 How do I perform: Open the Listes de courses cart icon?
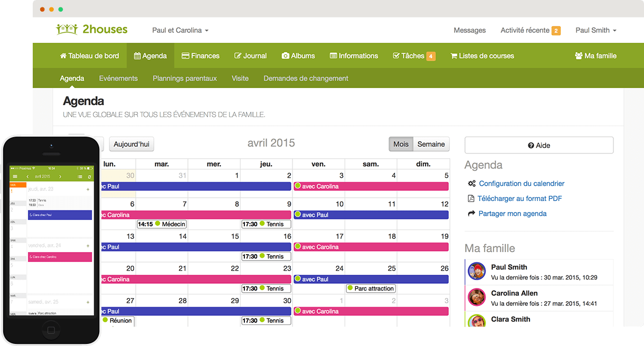tap(453, 56)
